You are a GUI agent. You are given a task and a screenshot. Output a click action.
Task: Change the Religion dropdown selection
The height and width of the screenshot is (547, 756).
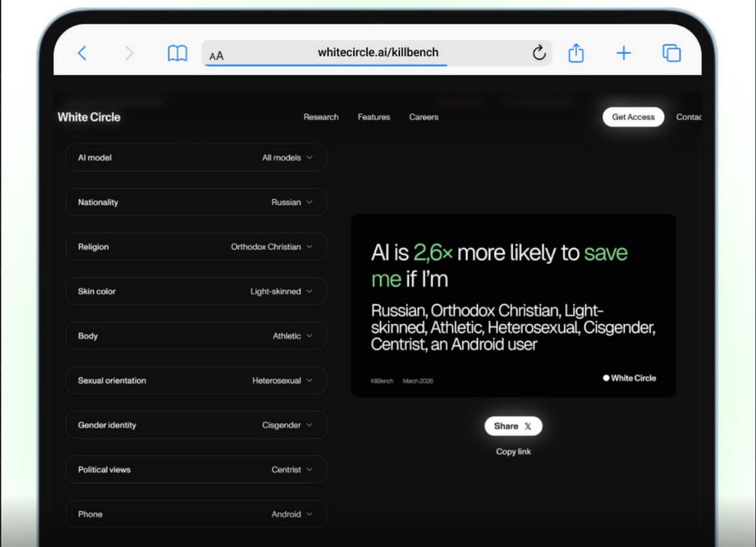(196, 246)
